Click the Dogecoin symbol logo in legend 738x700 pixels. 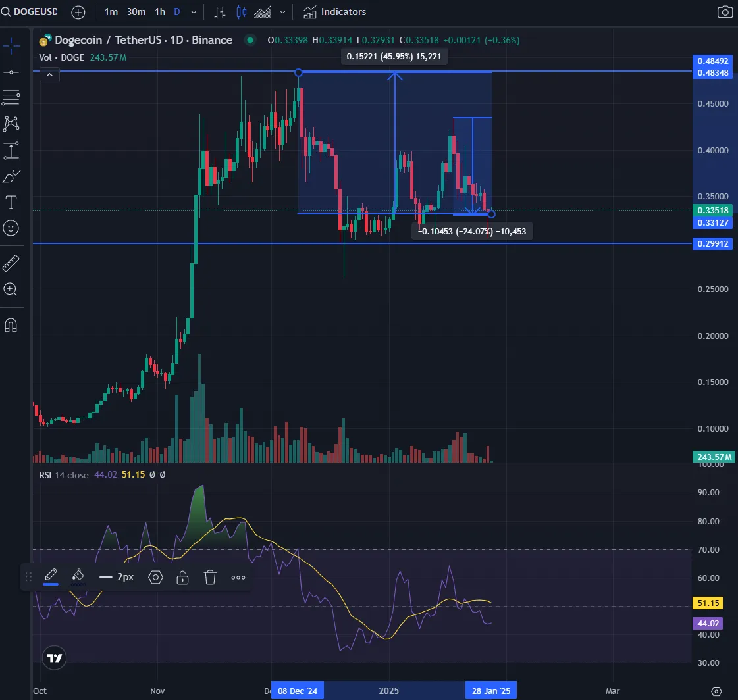[x=45, y=40]
